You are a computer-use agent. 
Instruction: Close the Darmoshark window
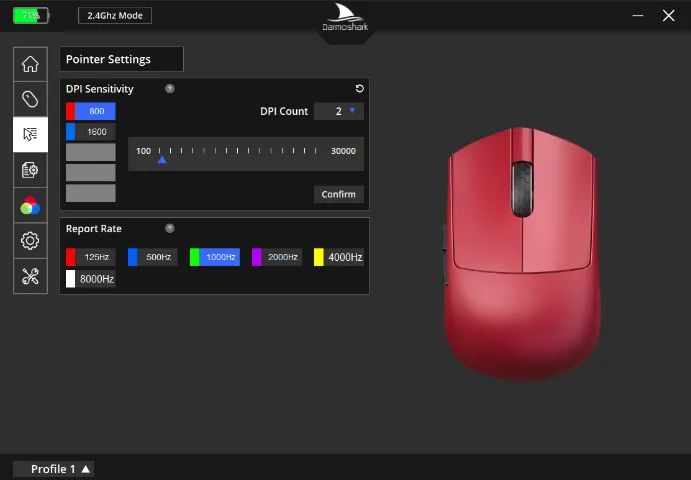point(669,15)
